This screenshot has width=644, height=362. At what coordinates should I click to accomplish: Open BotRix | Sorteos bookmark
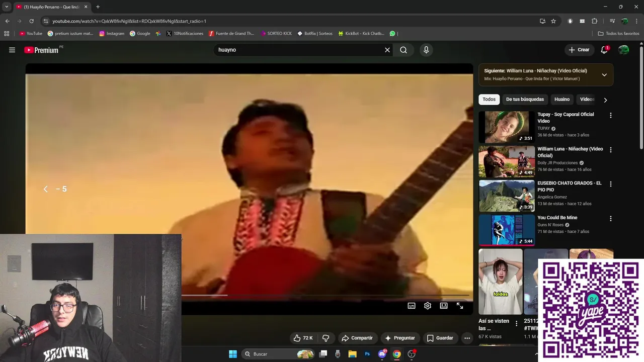pos(315,34)
